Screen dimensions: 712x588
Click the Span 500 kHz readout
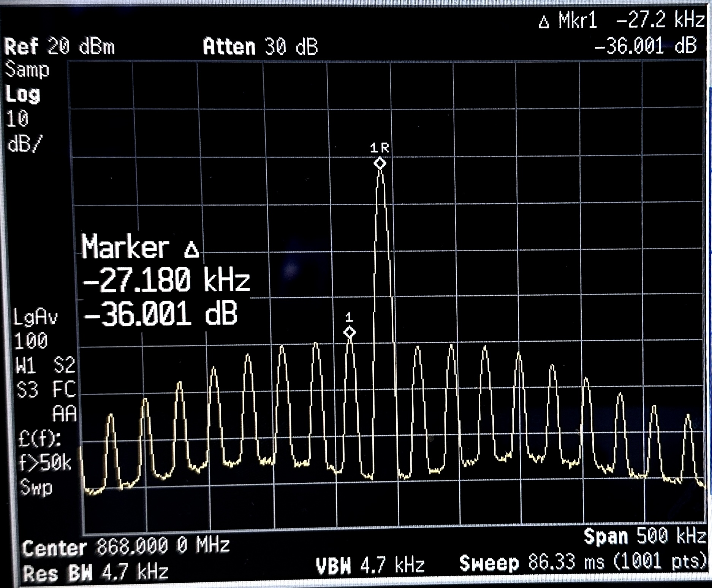tap(644, 536)
